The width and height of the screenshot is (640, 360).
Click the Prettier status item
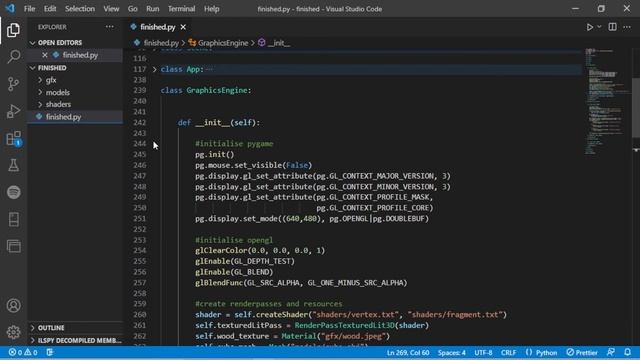(x=582, y=352)
